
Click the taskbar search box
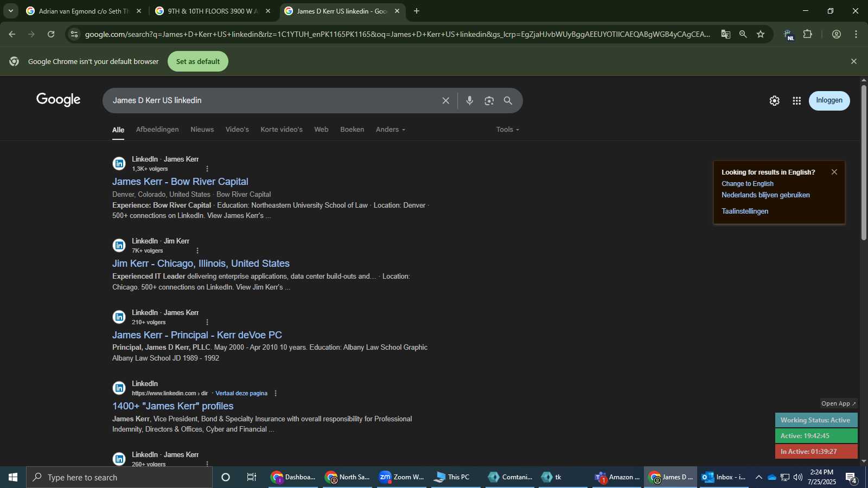pos(119,477)
